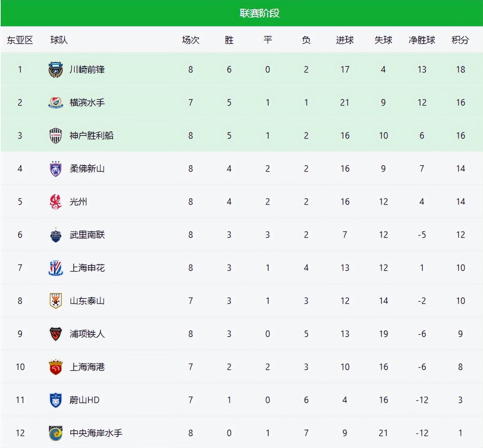This screenshot has height=448, width=483.
Task: Click the Pohang Steelers (浦项铁人) logo
Action: click(x=56, y=334)
